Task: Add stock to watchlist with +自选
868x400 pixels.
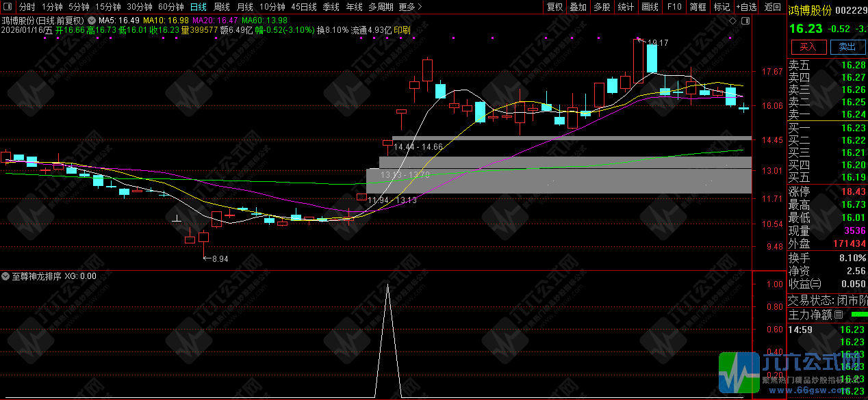Action: [746, 7]
